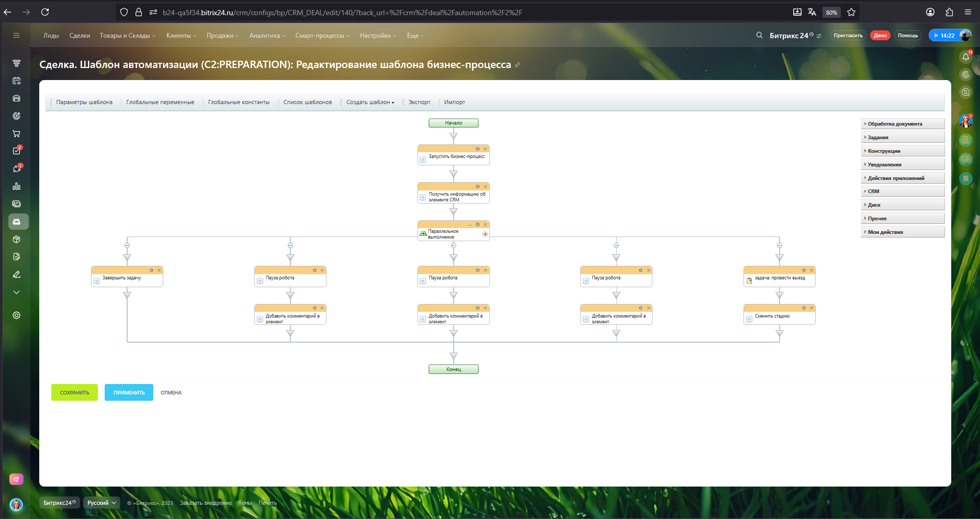980x519 pixels.
Task: Click the shopping cart icon in sidebar
Action: (17, 134)
